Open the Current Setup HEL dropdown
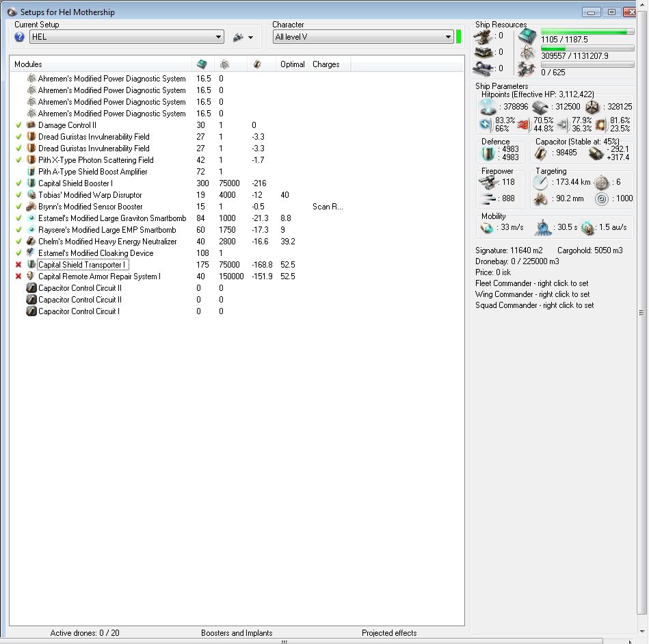This screenshot has width=649, height=644. click(x=127, y=37)
